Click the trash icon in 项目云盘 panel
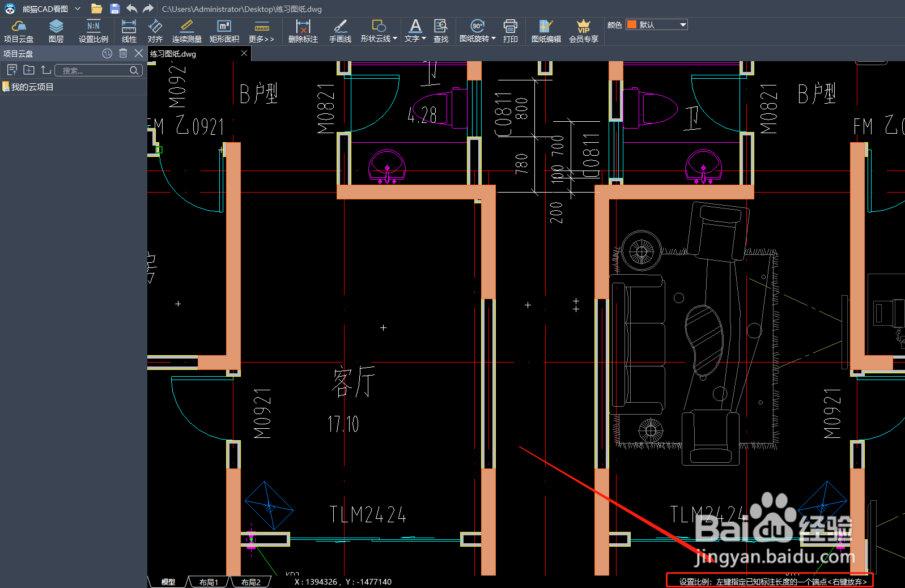Screen dimensions: 905x588 pos(123,53)
